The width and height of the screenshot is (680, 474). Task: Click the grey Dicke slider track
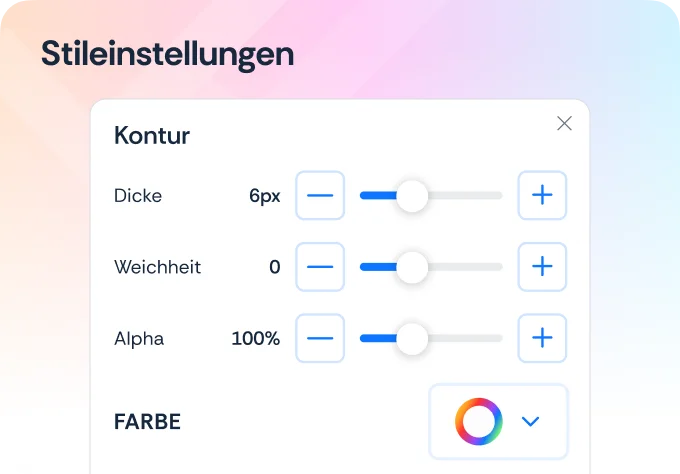465,196
